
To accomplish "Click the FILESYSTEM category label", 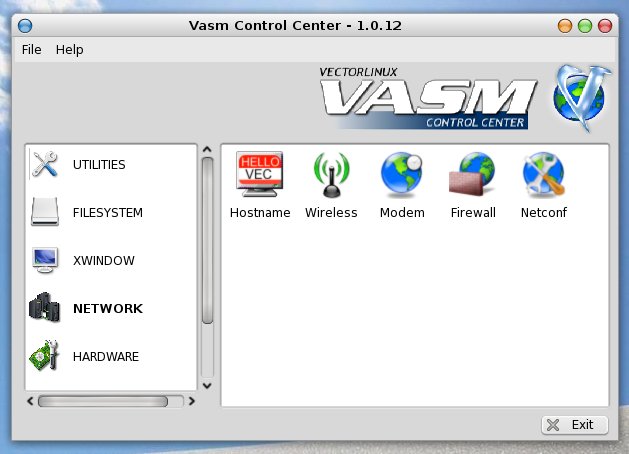I will (x=108, y=212).
